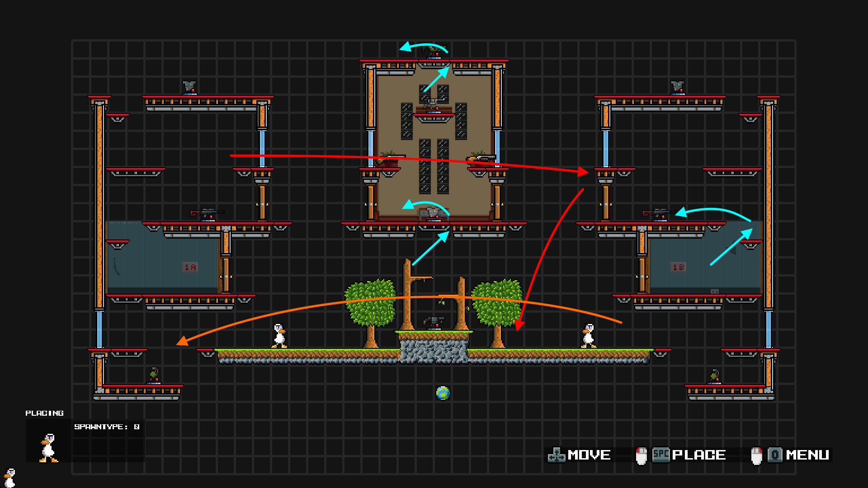Click the grenade on bottom-right platform
The height and width of the screenshot is (488, 868).
(x=714, y=375)
